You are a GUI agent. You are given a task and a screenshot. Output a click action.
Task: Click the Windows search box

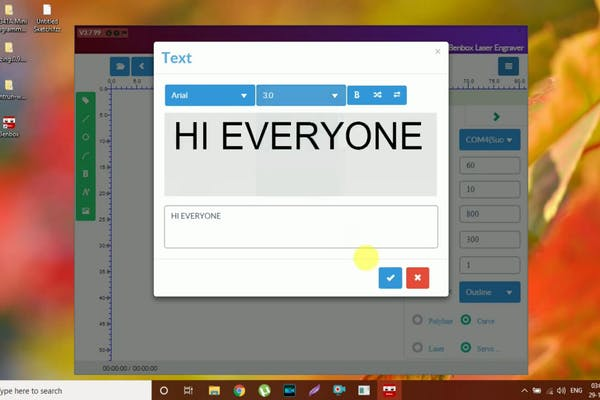75,391
